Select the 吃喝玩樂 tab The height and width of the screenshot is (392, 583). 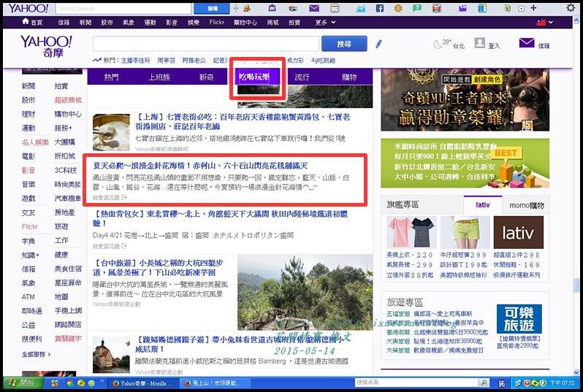(x=254, y=77)
